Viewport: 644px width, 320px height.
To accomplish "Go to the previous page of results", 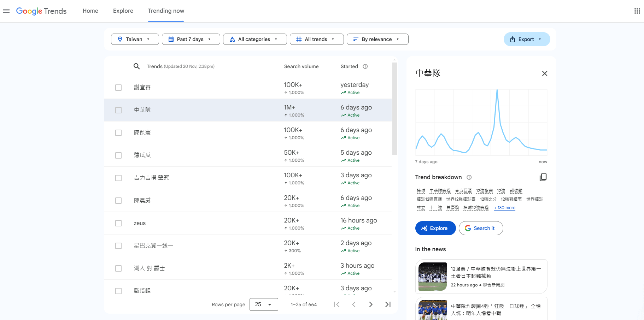I will pyautogui.click(x=354, y=304).
